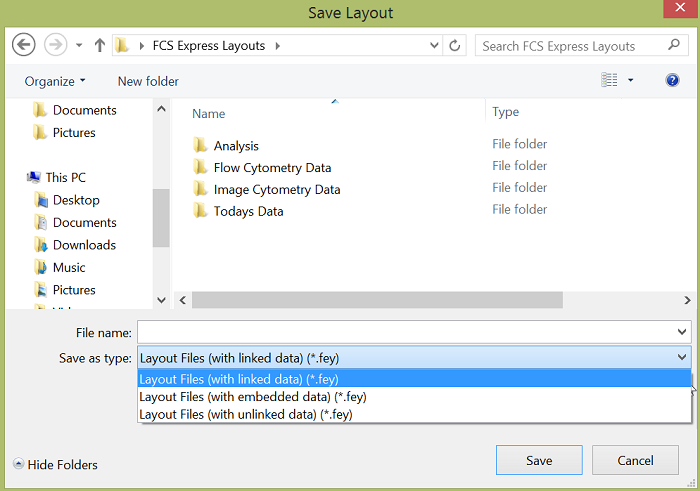Refresh the FCS Express Layouts folder

tap(456, 46)
